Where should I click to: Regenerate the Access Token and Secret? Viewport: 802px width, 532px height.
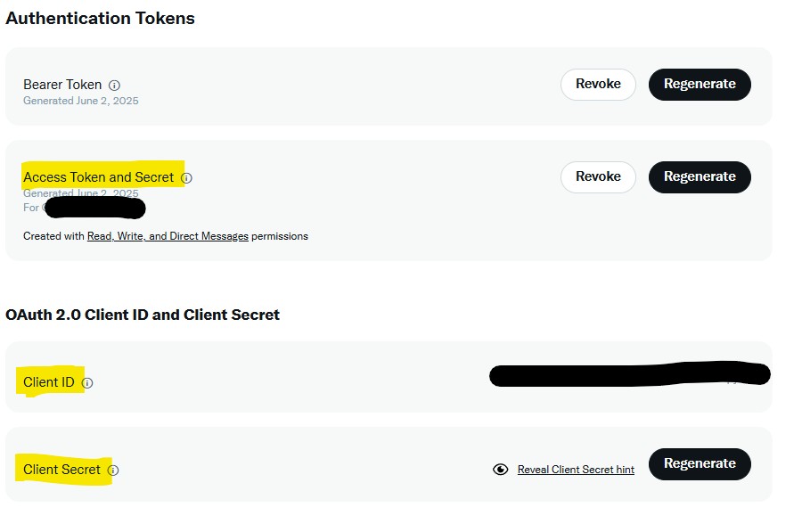coord(700,177)
